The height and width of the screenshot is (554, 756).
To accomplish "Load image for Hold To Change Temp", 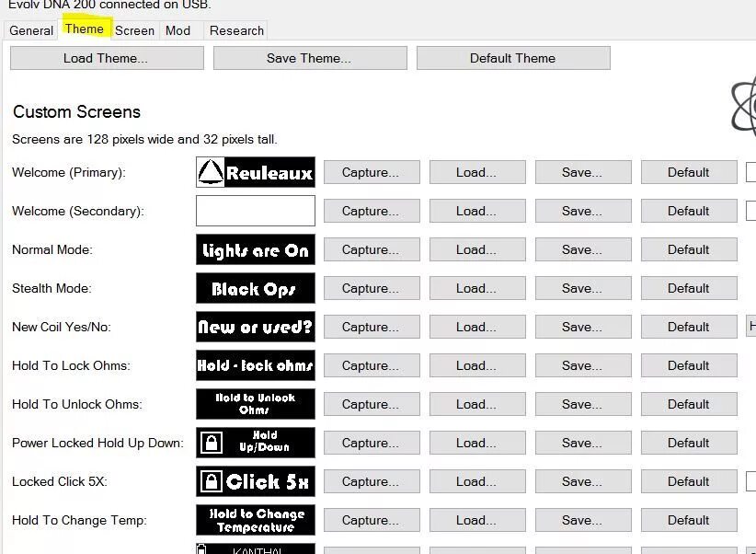I will 477,520.
